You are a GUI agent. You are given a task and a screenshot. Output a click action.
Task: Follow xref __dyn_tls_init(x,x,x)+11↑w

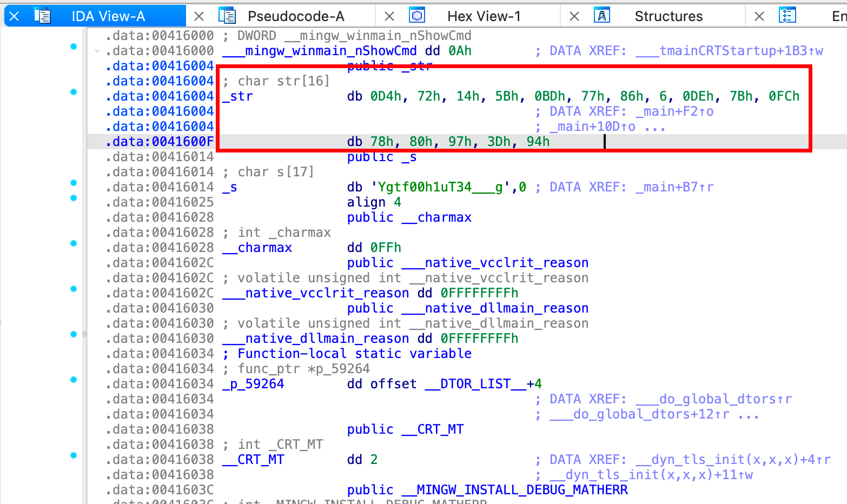(651, 475)
